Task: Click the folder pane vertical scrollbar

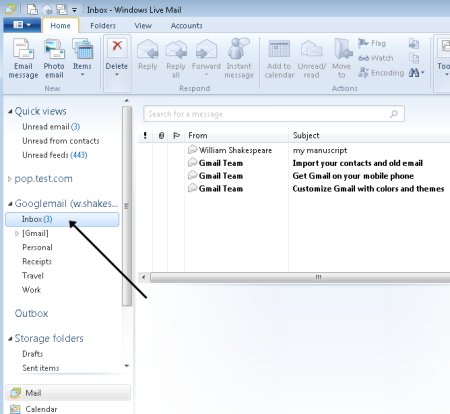Action: (x=127, y=206)
